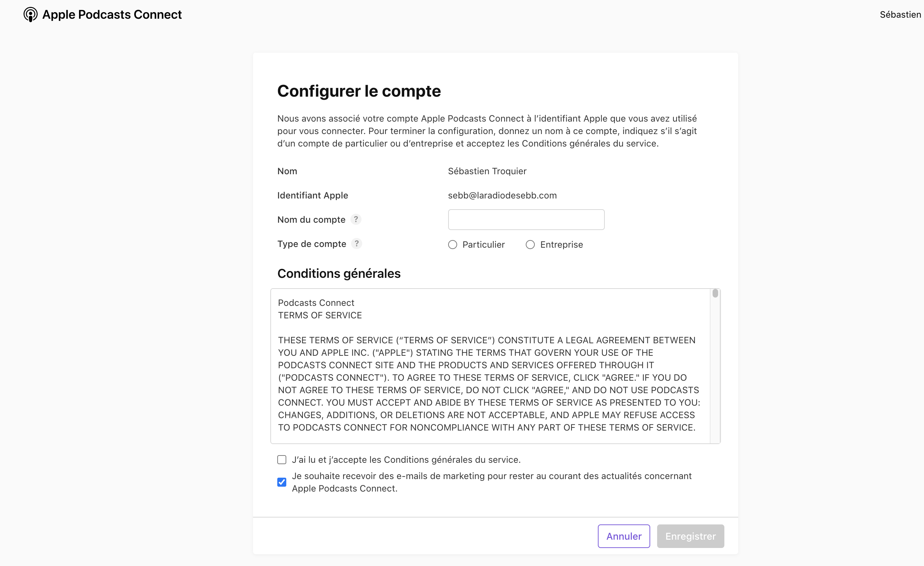Select the Particulier account type
Image resolution: width=924 pixels, height=566 pixels.
point(453,245)
